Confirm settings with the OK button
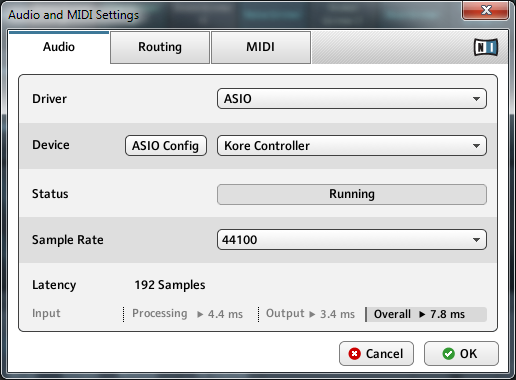Screen dimensions: 516x380 461,353
